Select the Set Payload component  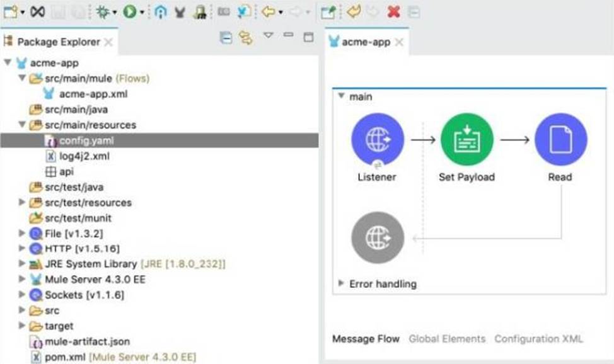coord(466,139)
